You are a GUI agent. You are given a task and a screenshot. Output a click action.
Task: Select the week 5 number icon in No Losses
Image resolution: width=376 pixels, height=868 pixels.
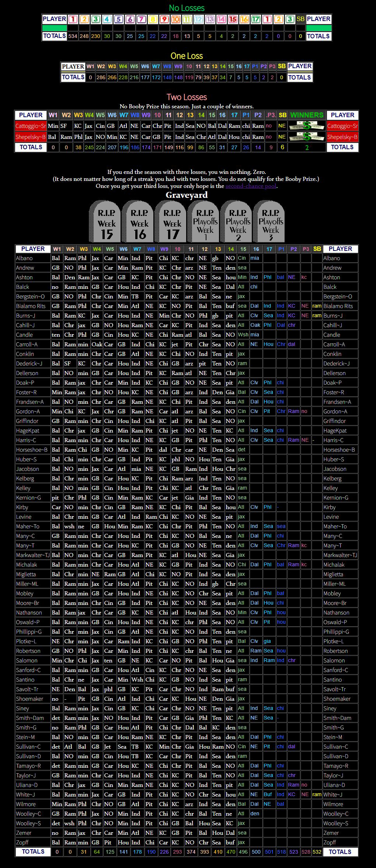point(118,19)
